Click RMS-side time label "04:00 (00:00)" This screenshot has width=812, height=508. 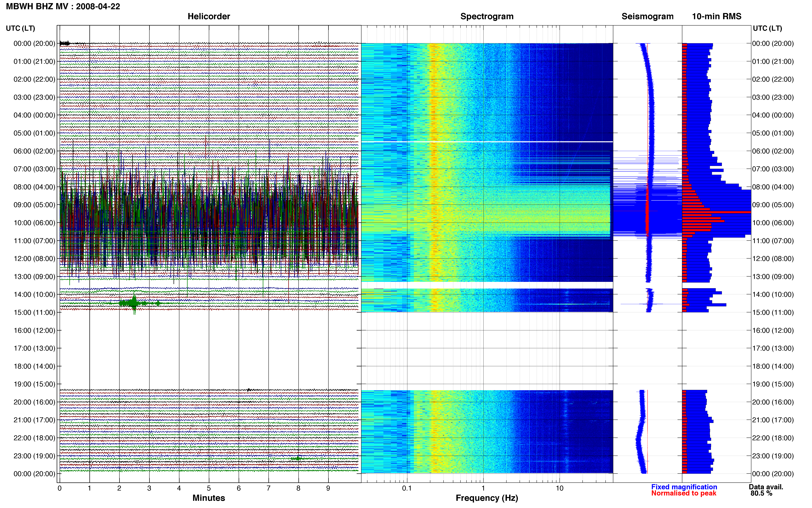pos(773,115)
